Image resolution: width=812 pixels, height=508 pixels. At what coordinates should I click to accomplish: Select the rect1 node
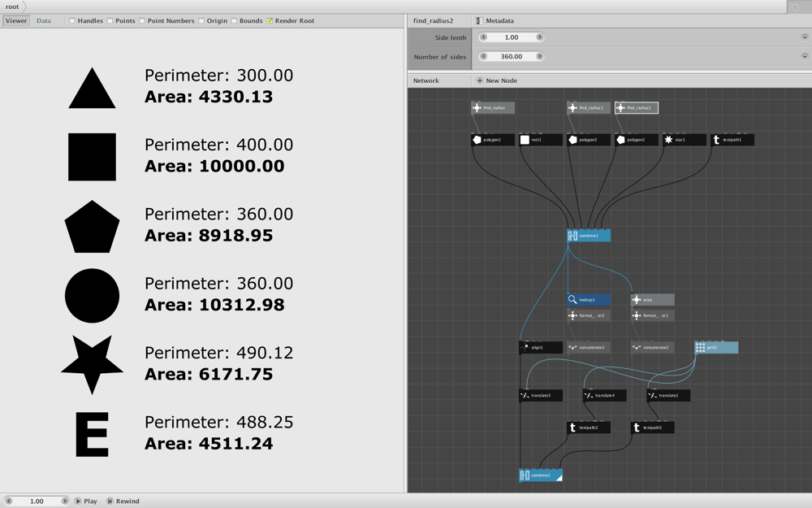click(541, 140)
